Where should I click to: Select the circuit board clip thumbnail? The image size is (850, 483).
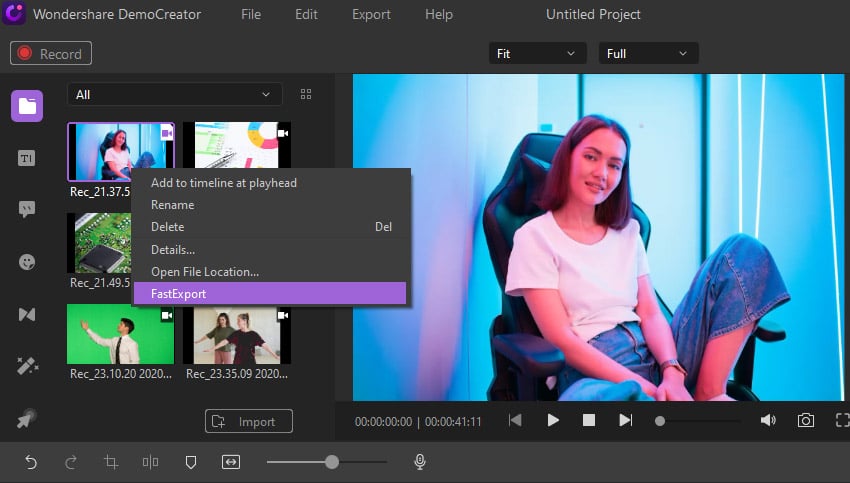[100, 243]
